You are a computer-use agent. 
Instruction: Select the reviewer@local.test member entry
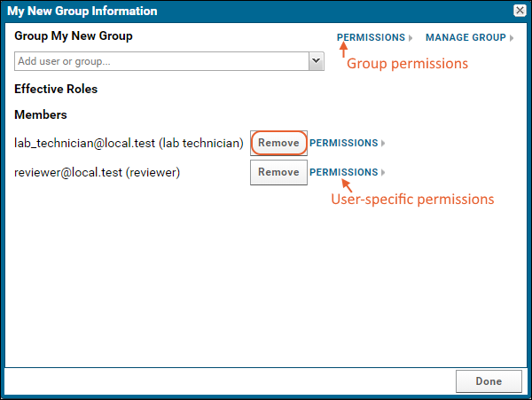(97, 172)
